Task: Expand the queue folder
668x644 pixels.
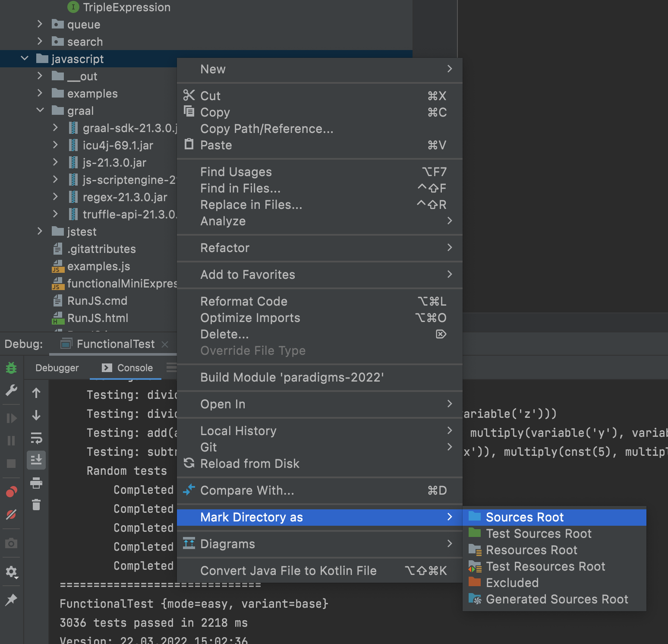Action: [x=40, y=24]
